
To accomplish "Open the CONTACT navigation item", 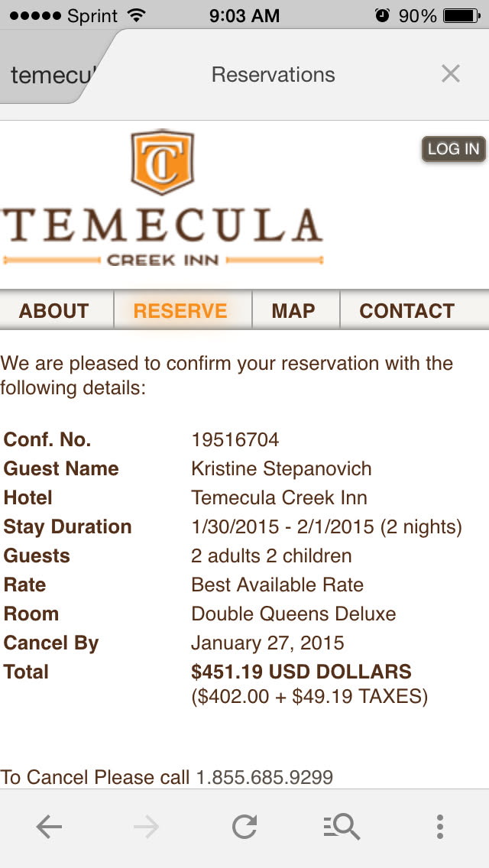I will [x=406, y=311].
